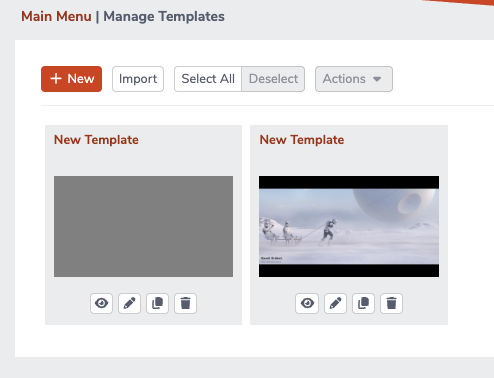
Task: Click the New Template title above gray thumbnail
Action: pos(96,140)
